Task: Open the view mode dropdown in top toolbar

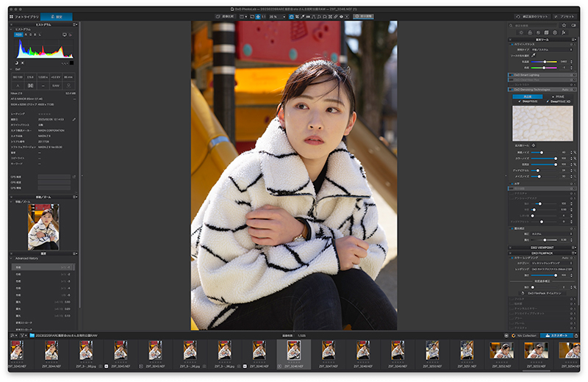Action: [243, 16]
